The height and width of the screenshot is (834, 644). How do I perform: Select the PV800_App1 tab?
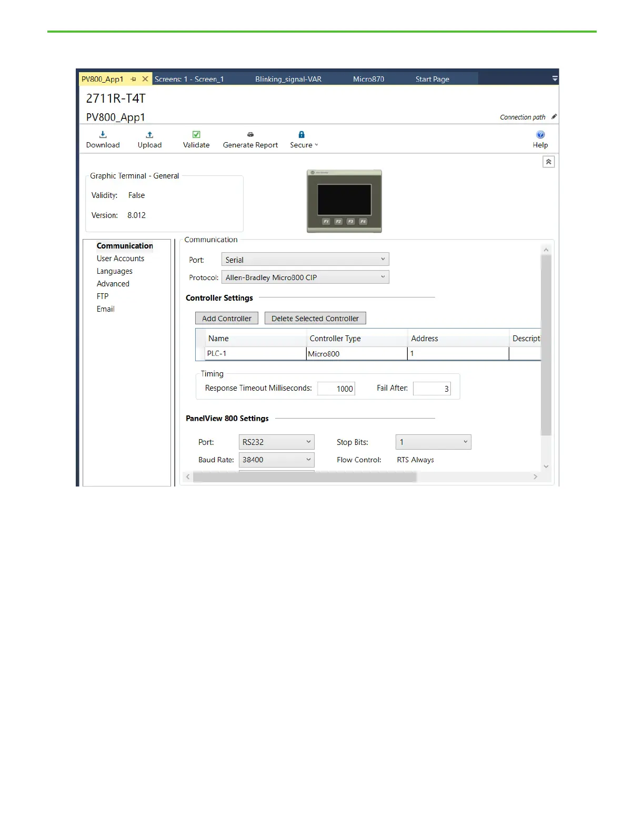click(x=103, y=79)
